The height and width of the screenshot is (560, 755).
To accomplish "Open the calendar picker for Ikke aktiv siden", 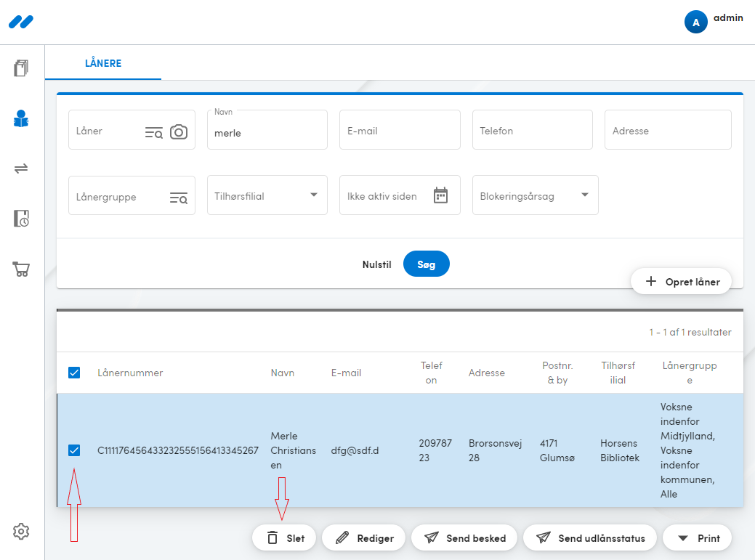I will [440, 195].
